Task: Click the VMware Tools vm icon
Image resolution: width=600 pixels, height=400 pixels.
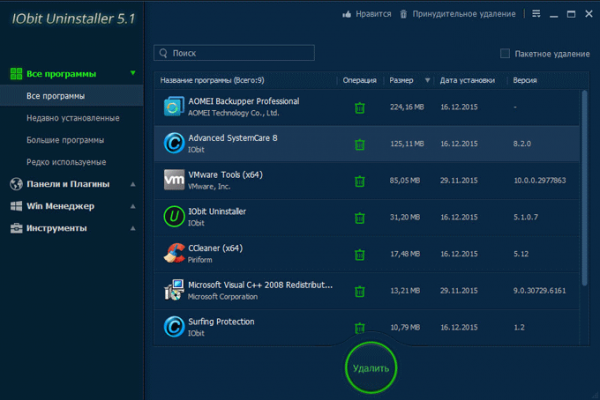Action: pyautogui.click(x=174, y=180)
